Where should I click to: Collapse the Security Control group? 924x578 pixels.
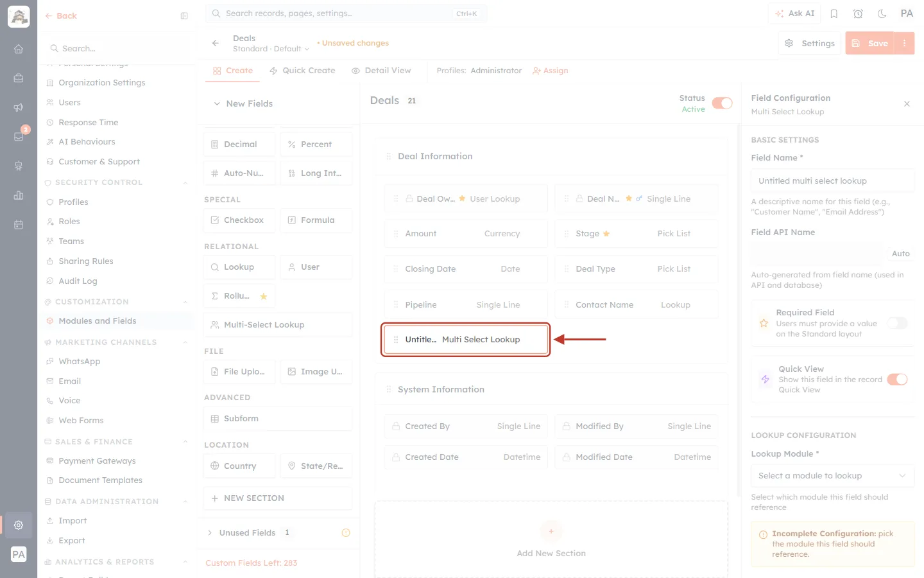185,182
